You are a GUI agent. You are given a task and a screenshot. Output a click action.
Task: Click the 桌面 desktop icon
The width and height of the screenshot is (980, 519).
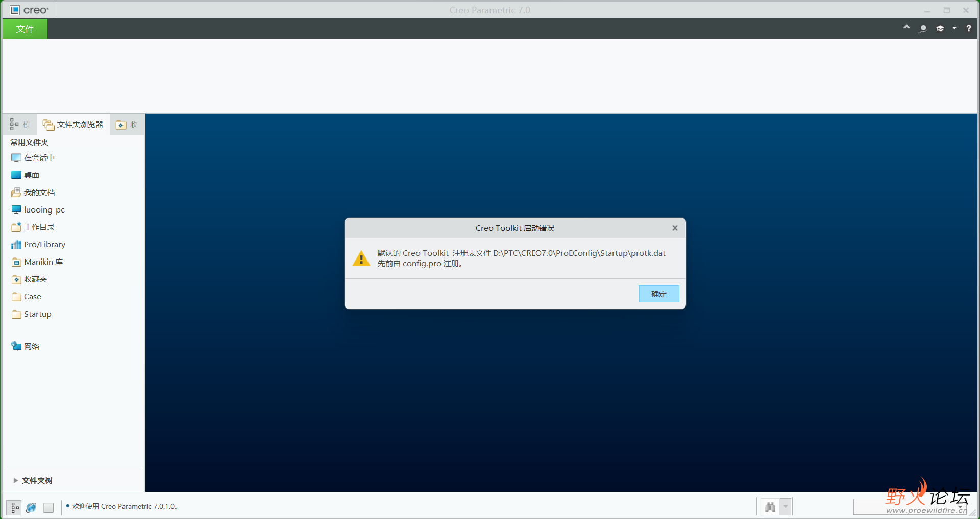[x=16, y=175]
